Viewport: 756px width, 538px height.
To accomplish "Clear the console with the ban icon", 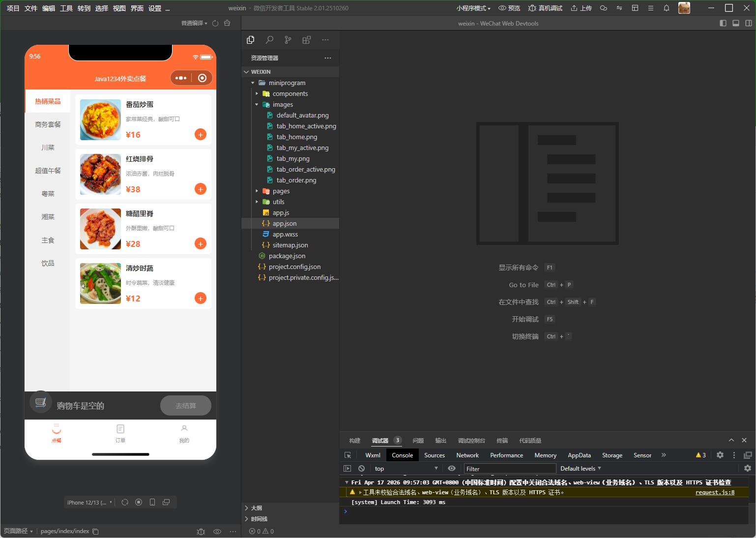I will (x=361, y=469).
